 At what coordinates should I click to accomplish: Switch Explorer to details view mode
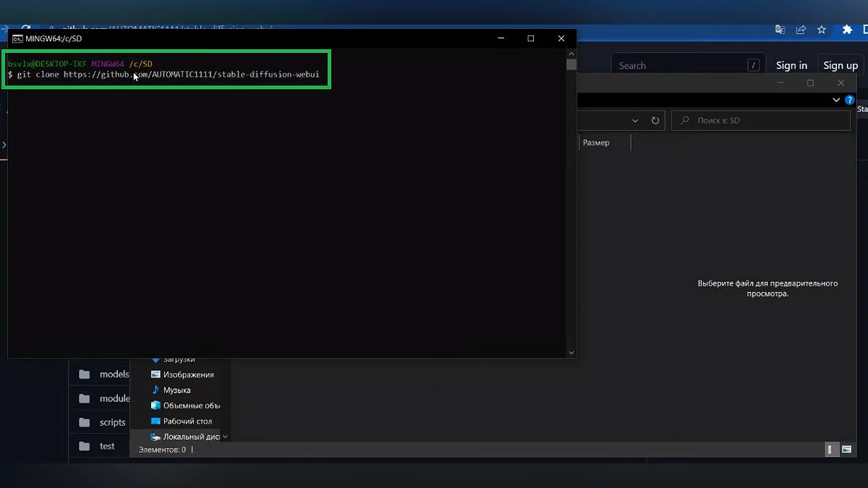829,450
